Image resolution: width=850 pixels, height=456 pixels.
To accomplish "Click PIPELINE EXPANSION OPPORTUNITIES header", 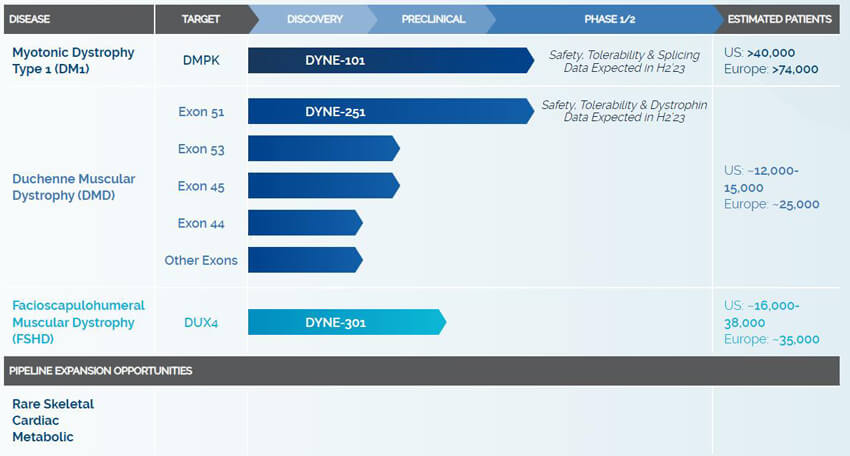I will point(422,371).
